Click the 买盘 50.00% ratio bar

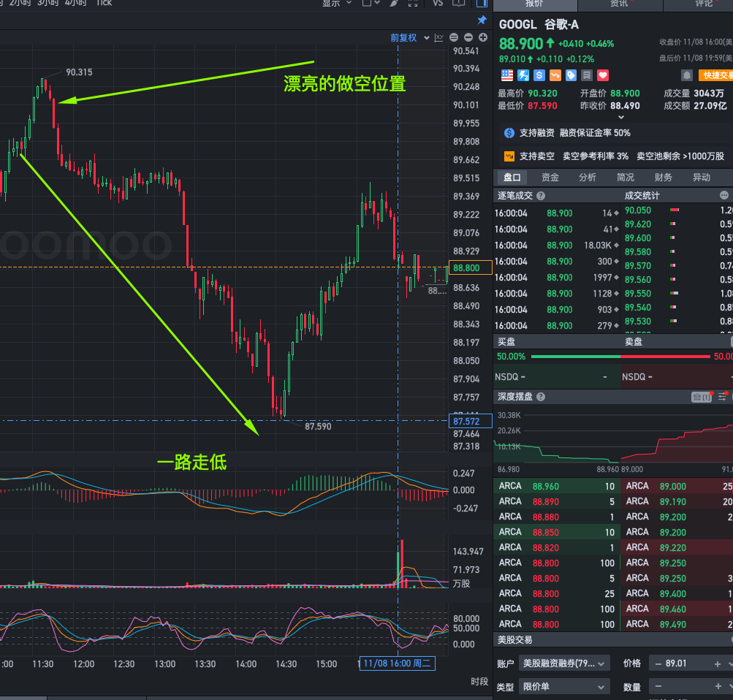[576, 357]
